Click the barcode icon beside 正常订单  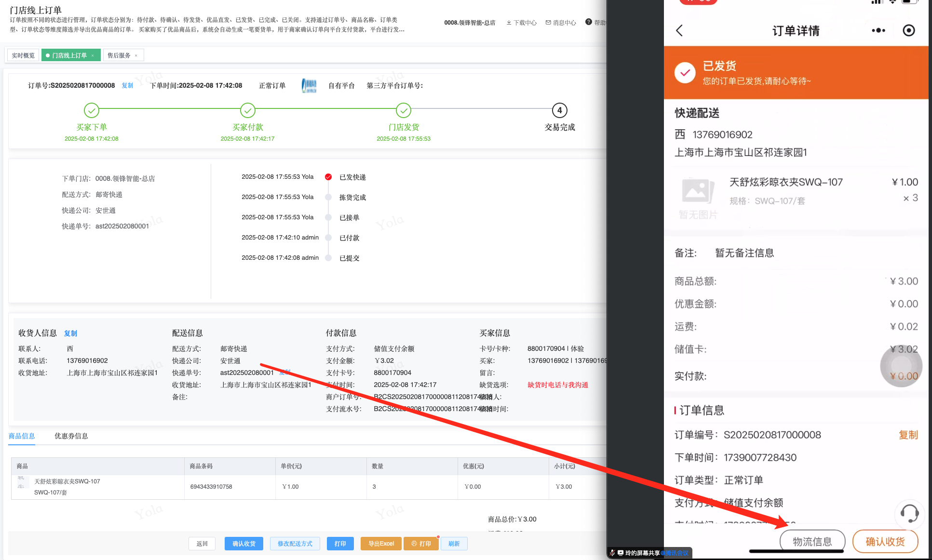[x=309, y=86]
